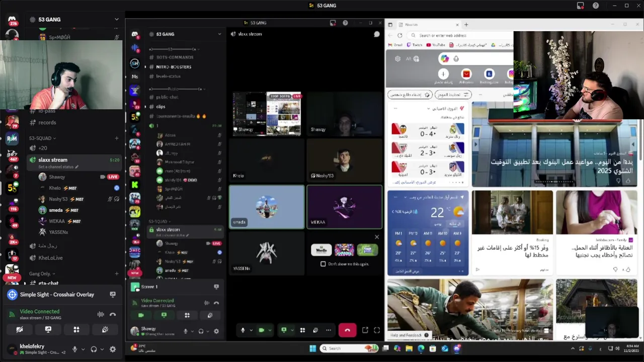Pop out the streamed call window
This screenshot has width=644, height=362.
[x=365, y=330]
